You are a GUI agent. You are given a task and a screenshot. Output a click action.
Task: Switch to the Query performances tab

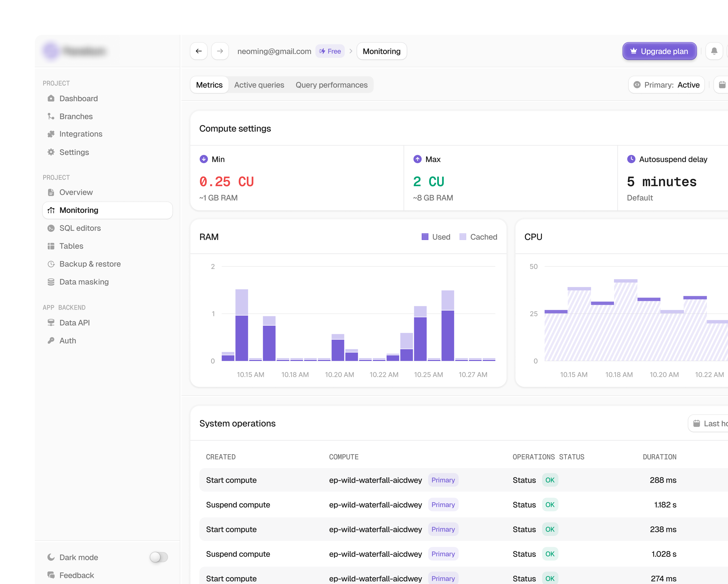[x=331, y=85]
